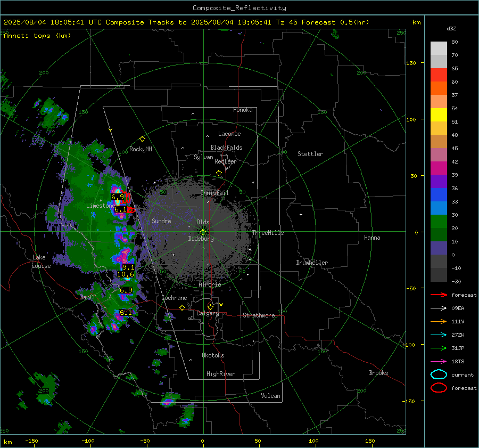Click the orange 111V arrow legend icon
Screen dimensions: 479x448
pyautogui.click(x=439, y=321)
